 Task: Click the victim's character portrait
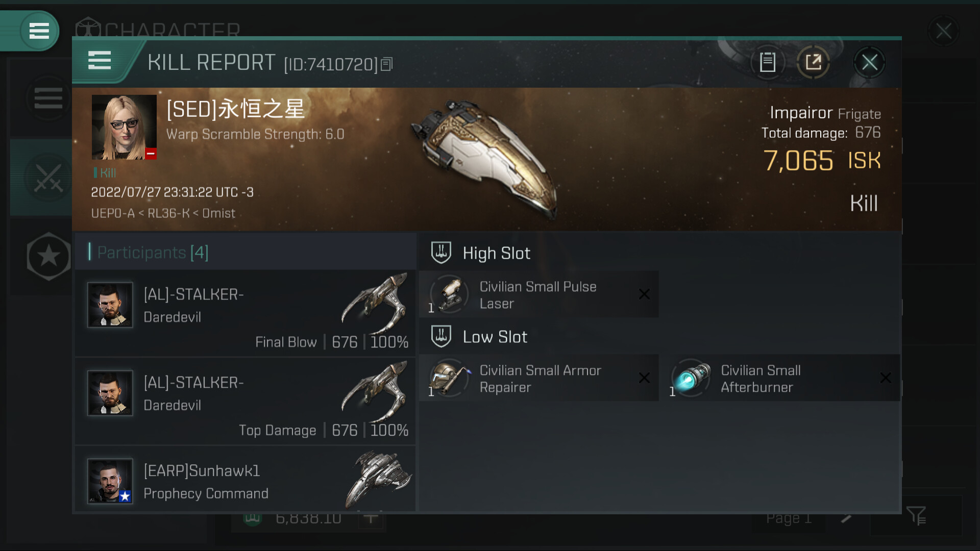[x=124, y=127]
